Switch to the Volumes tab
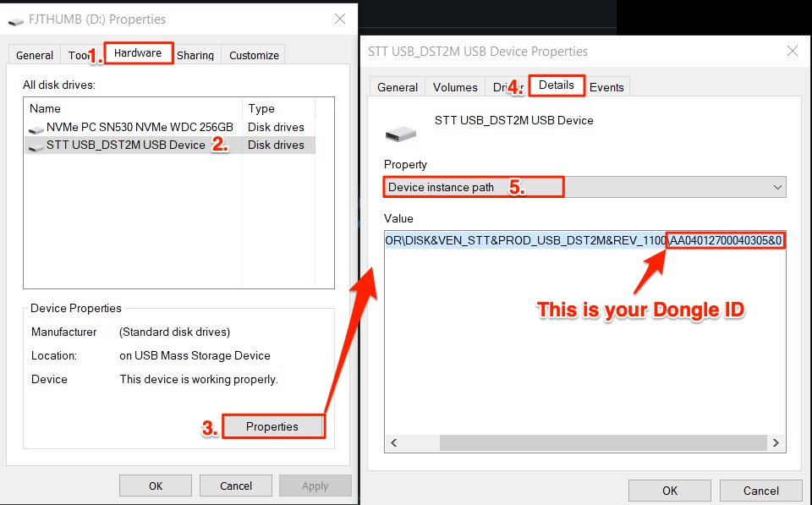The height and width of the screenshot is (505, 812). pos(455,87)
